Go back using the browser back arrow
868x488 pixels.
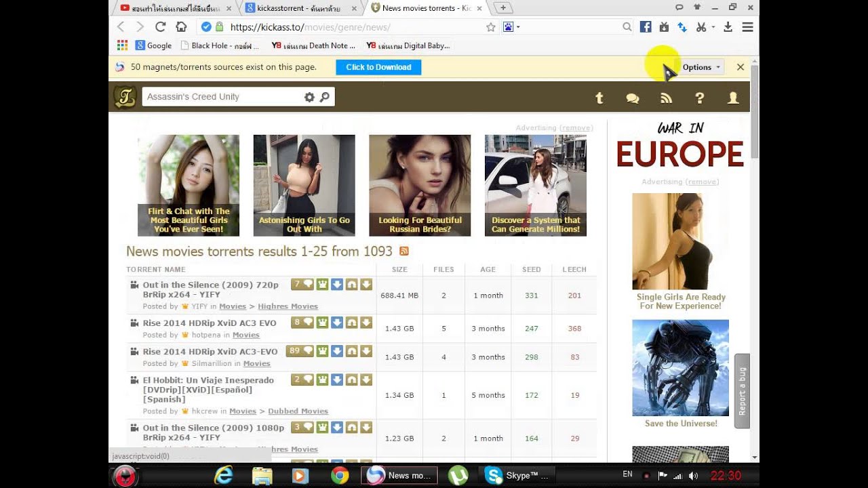tap(121, 27)
